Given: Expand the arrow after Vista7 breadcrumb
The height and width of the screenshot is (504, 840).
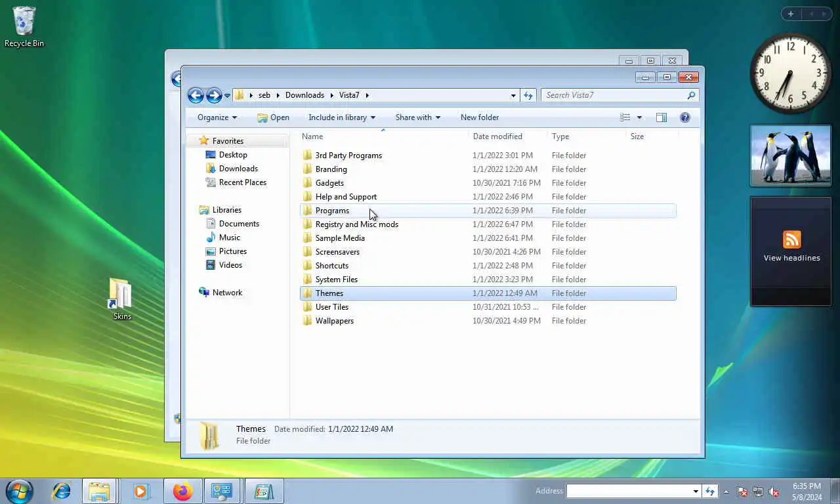Looking at the screenshot, I should pos(367,95).
